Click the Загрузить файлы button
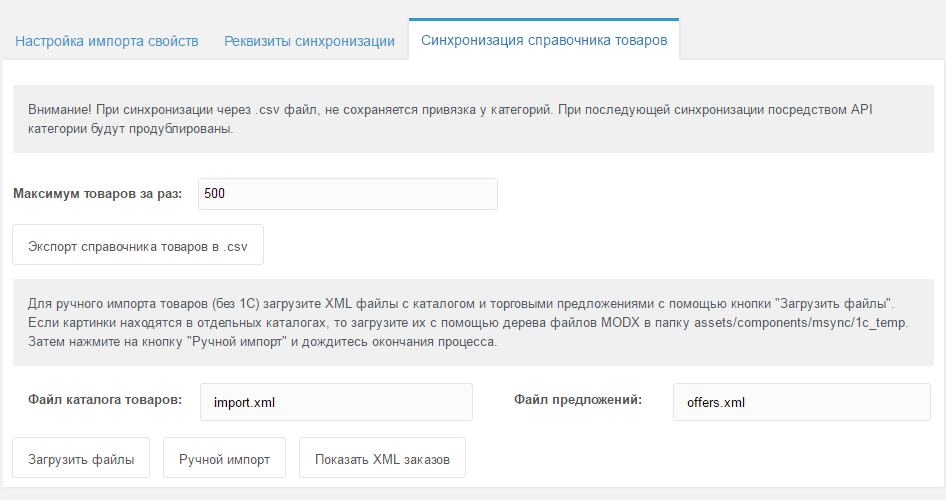The height and width of the screenshot is (500, 946). 81,458
